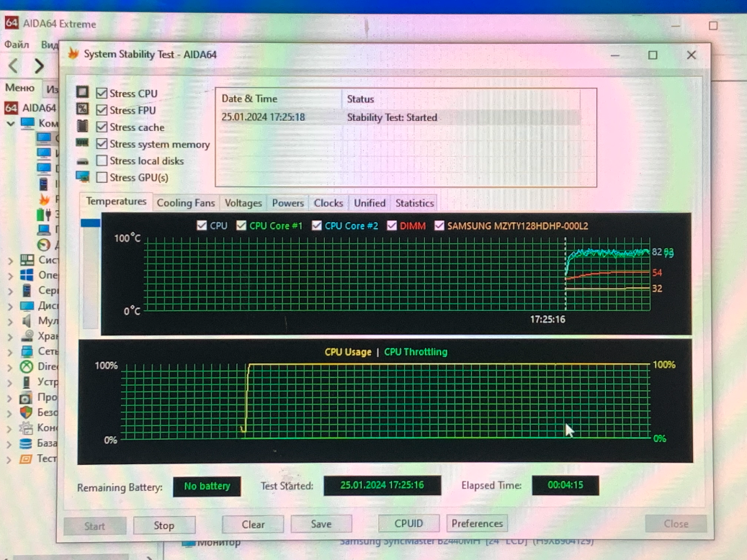Viewport: 747px width, 560px height.
Task: Click the motherboard tree icon
Action: click(27, 260)
